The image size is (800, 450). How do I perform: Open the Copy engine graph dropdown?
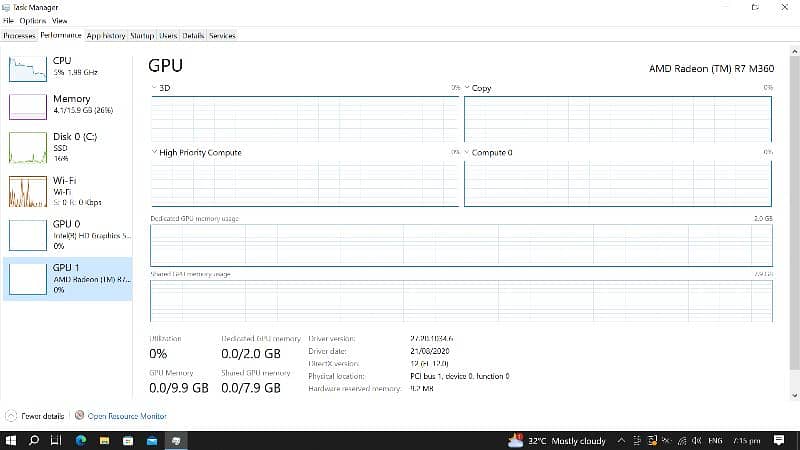(468, 88)
